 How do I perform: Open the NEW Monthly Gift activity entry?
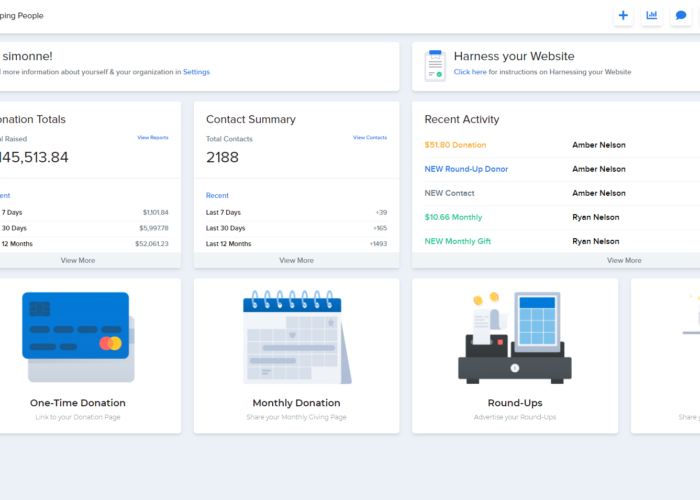coord(458,242)
